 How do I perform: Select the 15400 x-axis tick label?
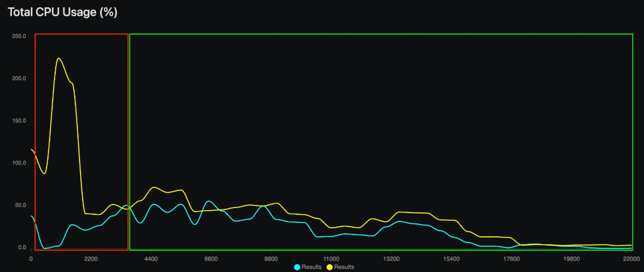click(x=452, y=259)
